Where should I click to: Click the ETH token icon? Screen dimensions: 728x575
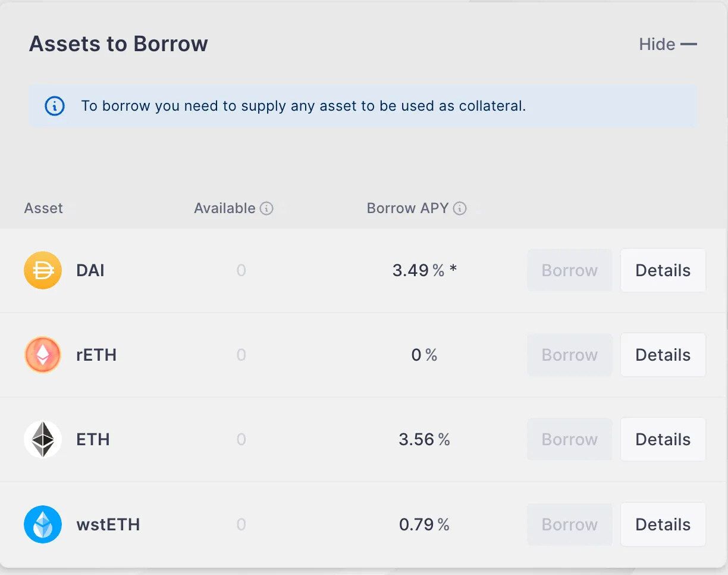pyautogui.click(x=43, y=439)
